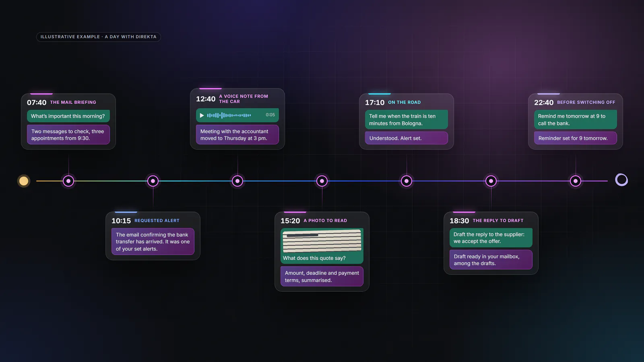Play the voice note from the car

(x=202, y=115)
